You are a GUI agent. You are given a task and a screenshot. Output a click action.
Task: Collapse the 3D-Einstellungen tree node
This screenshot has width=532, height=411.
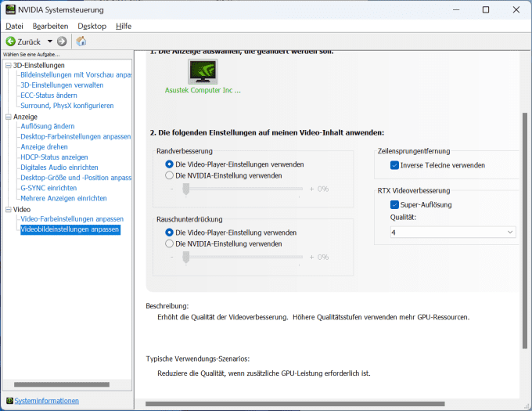click(9, 66)
